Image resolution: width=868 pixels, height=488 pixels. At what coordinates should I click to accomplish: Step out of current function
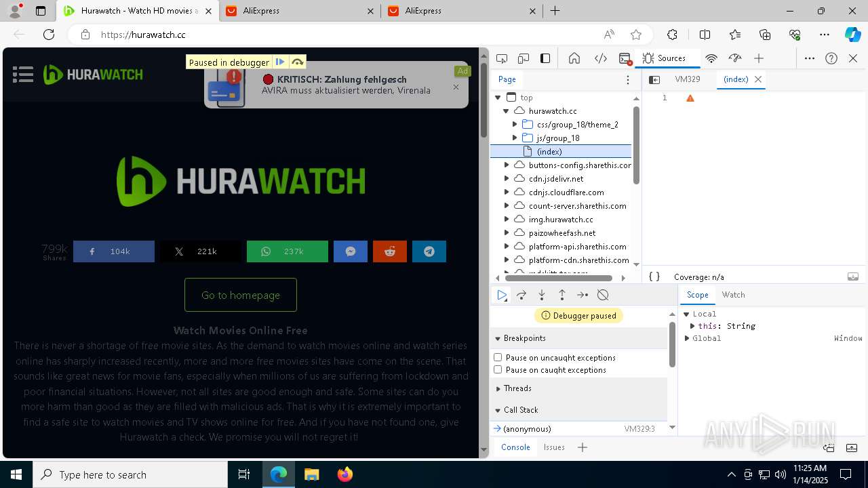click(562, 295)
